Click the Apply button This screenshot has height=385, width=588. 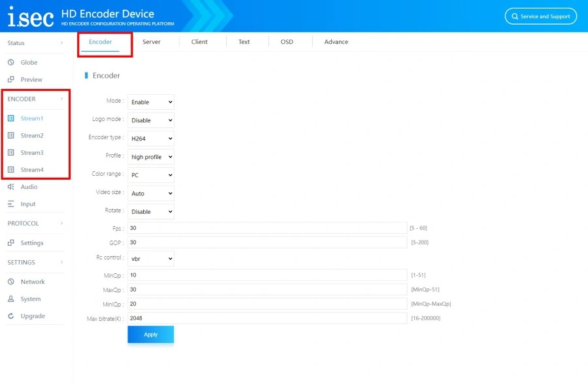(x=151, y=335)
